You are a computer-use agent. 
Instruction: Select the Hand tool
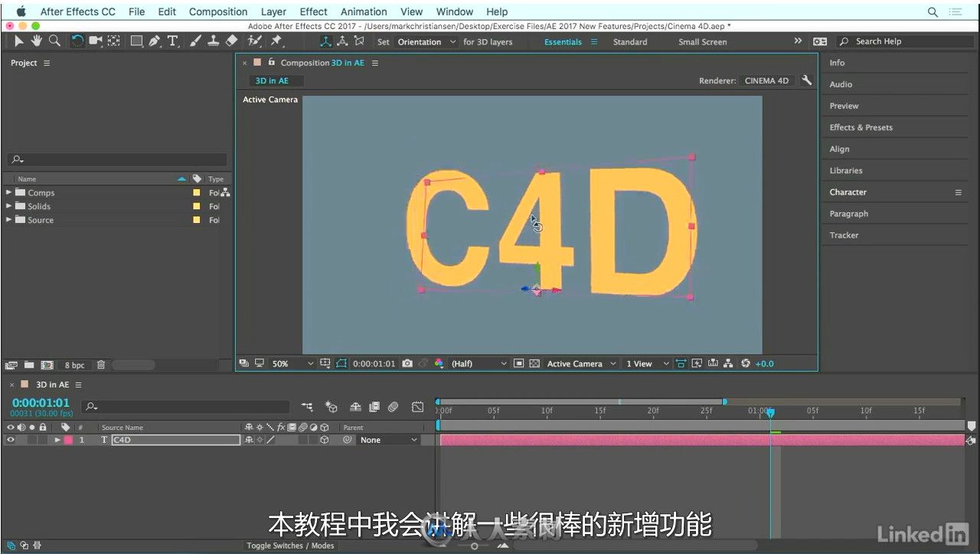[36, 41]
